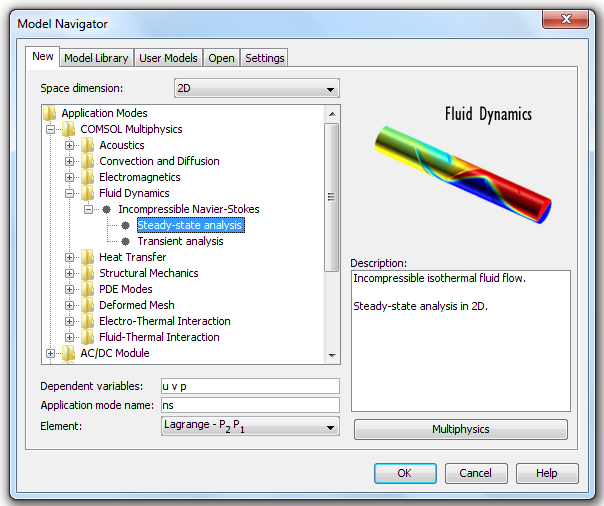
Task: Click the Deformed Mesh folder icon
Action: [87, 305]
